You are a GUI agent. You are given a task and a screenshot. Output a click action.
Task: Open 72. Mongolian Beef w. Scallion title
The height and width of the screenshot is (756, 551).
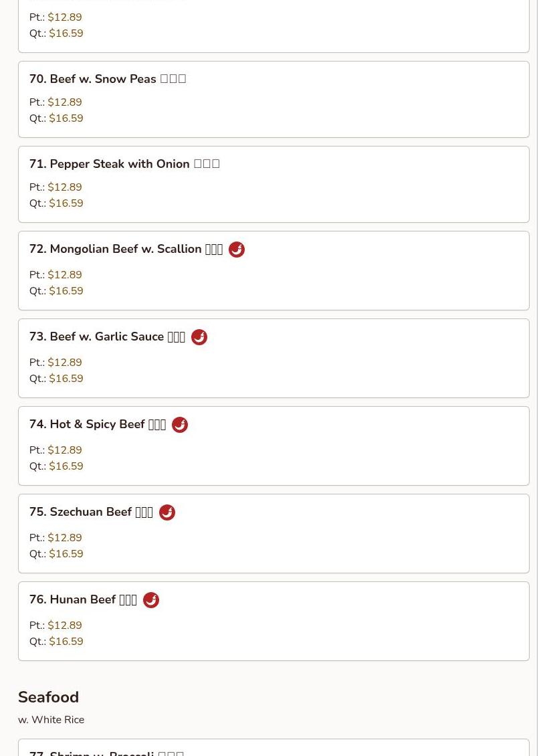[x=126, y=249]
